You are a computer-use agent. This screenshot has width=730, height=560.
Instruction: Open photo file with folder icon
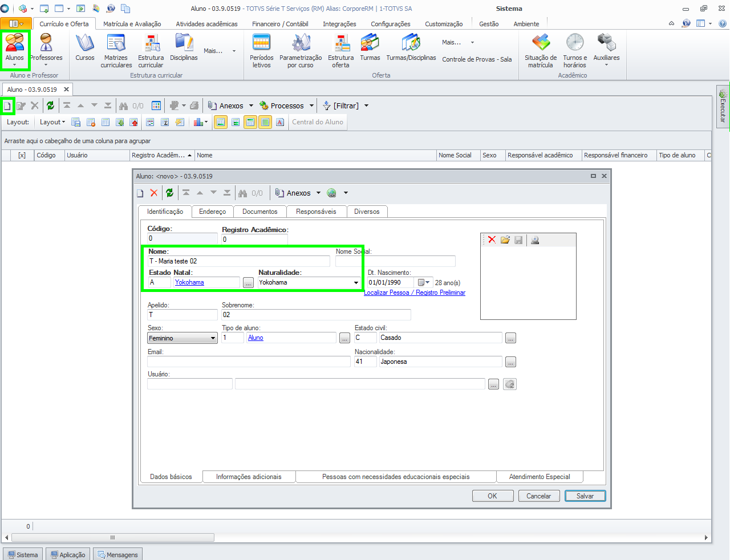click(505, 240)
